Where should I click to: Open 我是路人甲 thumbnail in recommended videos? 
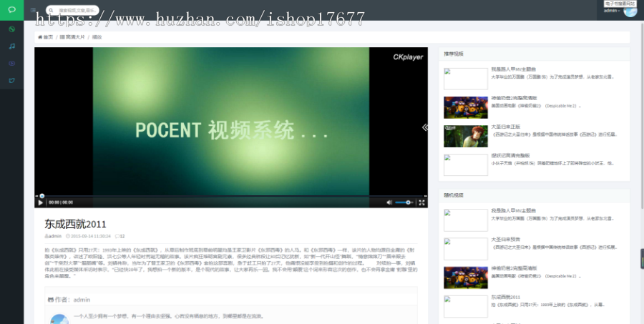[x=466, y=79]
